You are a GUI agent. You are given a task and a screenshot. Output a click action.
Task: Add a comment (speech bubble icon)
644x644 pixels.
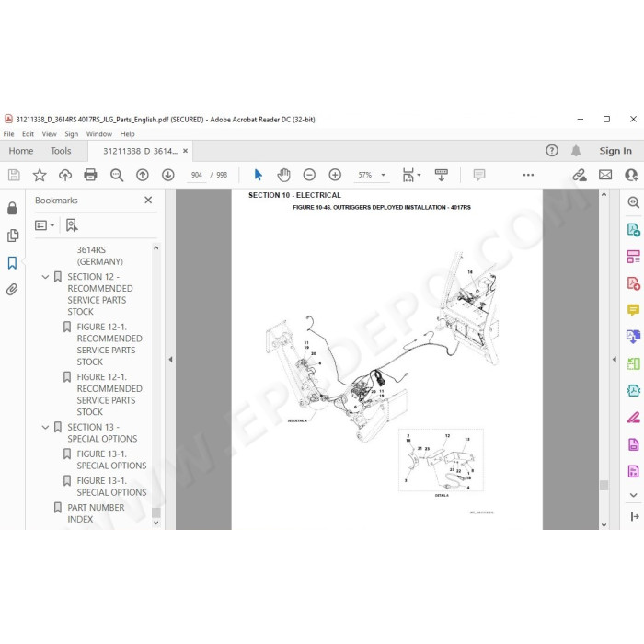pos(479,175)
